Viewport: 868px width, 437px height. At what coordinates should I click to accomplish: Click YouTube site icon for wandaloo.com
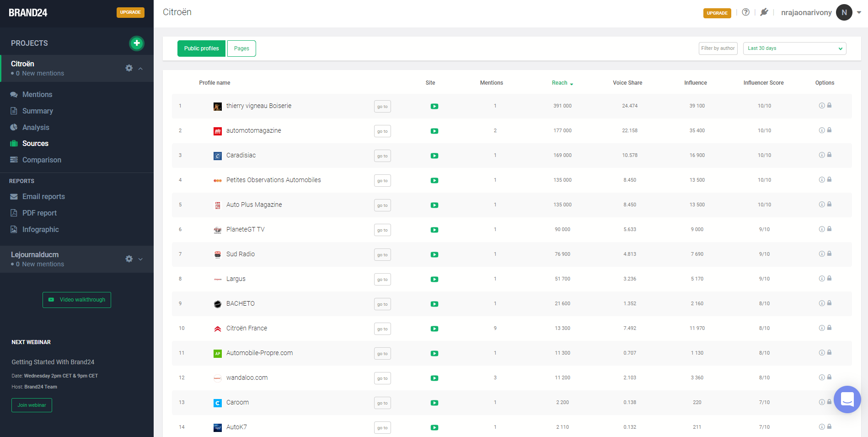(x=434, y=378)
